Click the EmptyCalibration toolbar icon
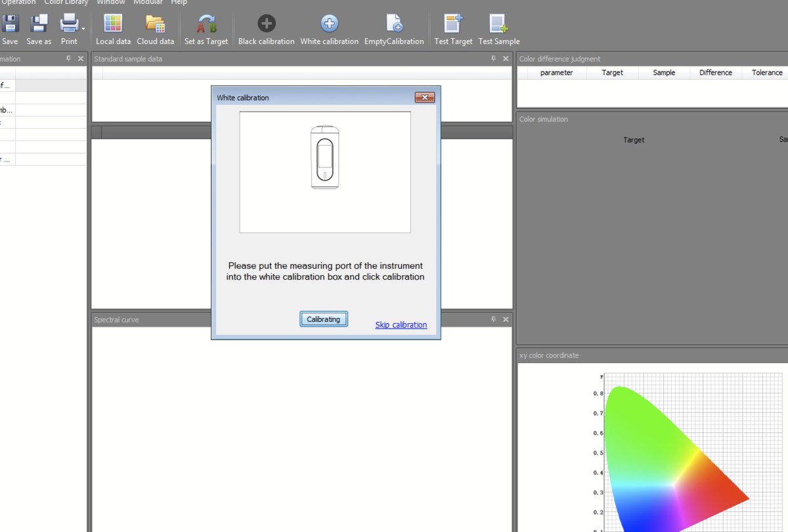This screenshot has width=788, height=532. pos(394,25)
